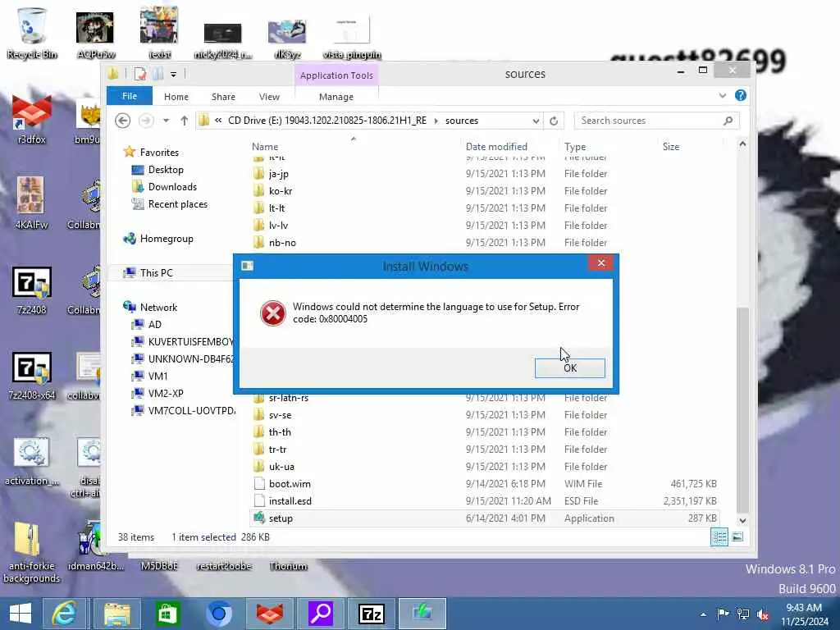840x630 pixels.
Task: Go up one folder level
Action: pos(185,121)
